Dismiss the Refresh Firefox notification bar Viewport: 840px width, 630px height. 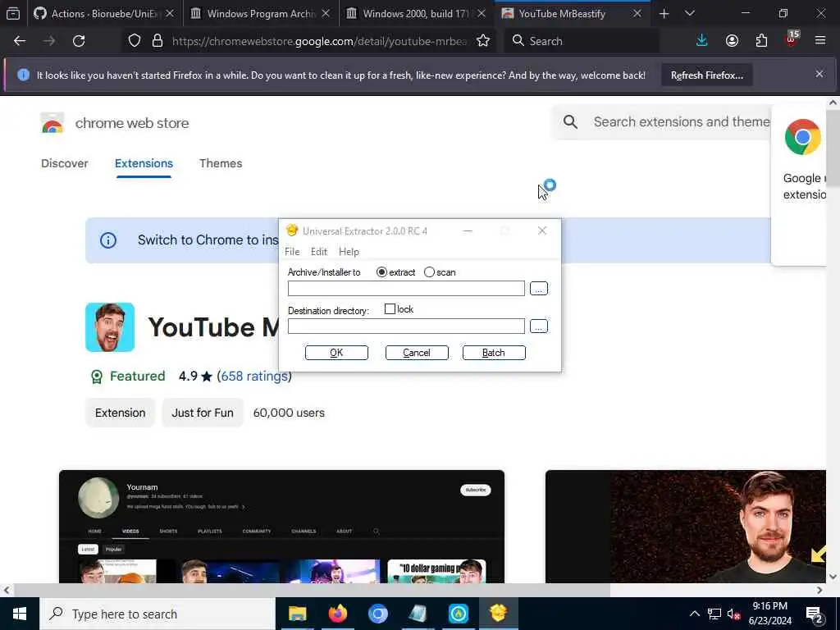819,74
